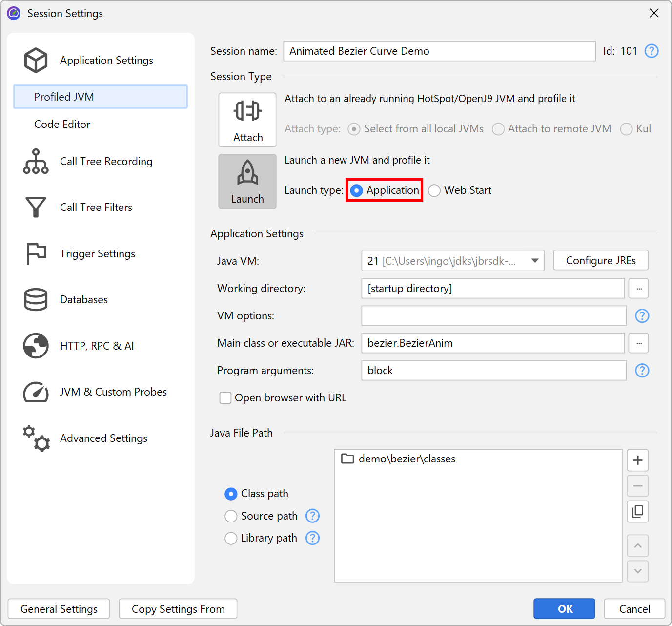This screenshot has height=626, width=672.
Task: Add a new class path entry with plus button
Action: click(x=637, y=460)
